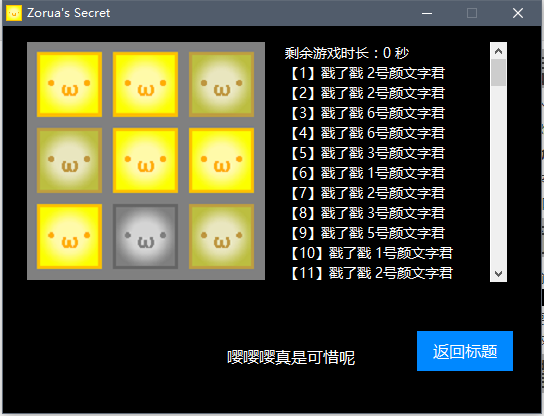The height and width of the screenshot is (416, 544).
Task: Select log entry 【10】 戳了戳 1号颜文字君
Action: point(371,253)
